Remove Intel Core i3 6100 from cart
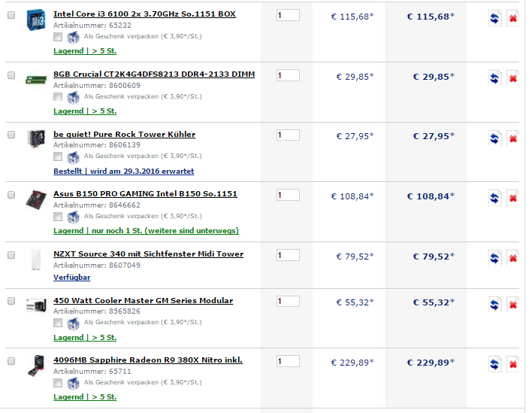 click(512, 18)
